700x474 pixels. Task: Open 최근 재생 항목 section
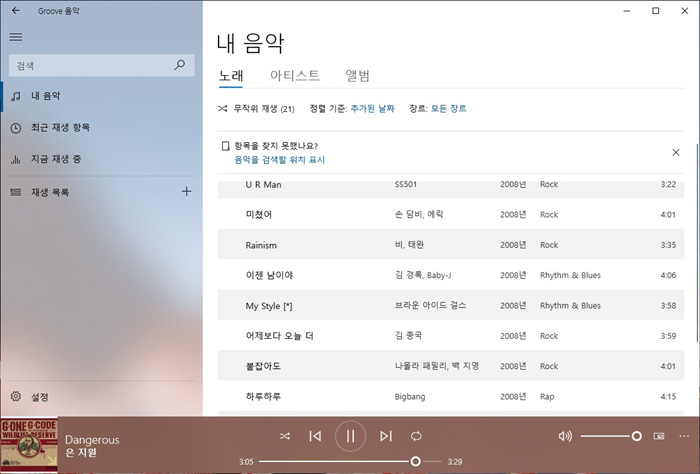click(x=99, y=128)
